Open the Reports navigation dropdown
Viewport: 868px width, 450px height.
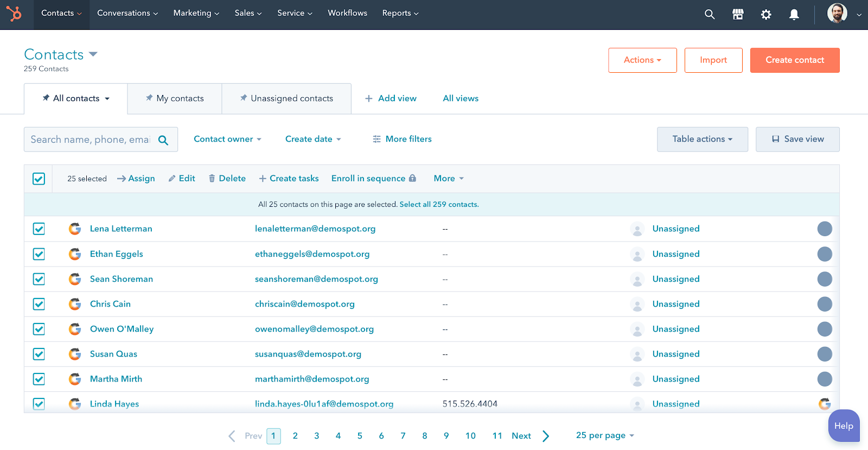(x=400, y=13)
